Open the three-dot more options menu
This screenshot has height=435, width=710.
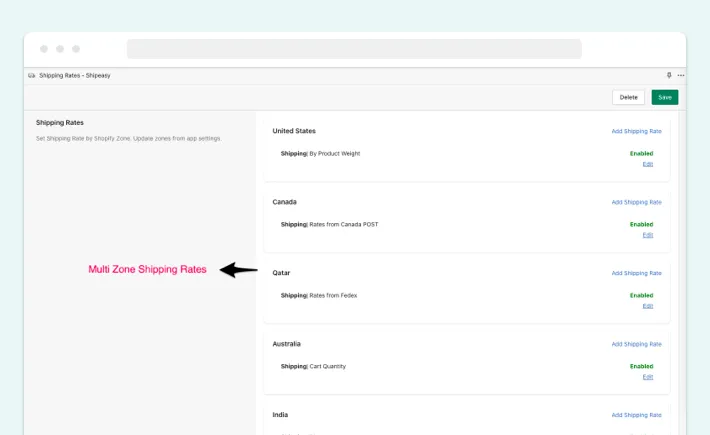click(x=681, y=75)
